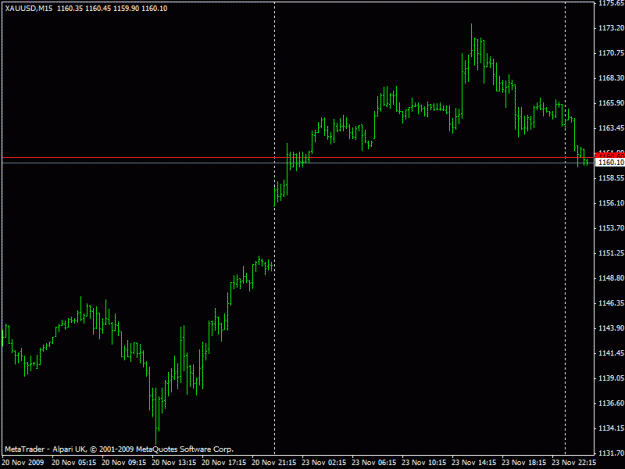Click the 23 Nov 10:15 time label
Screen dimensions: 625x469
tap(424, 463)
